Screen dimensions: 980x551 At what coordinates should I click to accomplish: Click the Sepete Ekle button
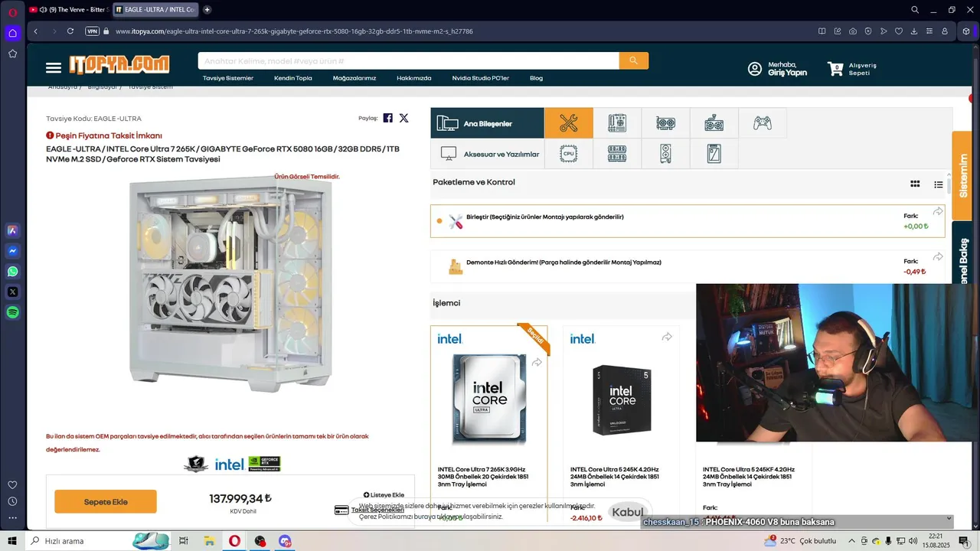[106, 502]
